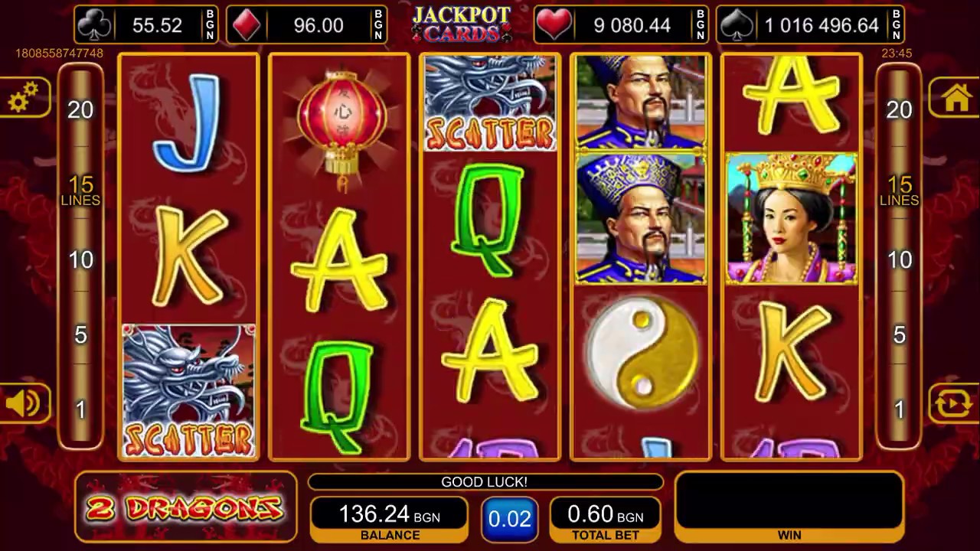Tap the yin-yang symbol on reels
980x551 pixels.
[x=642, y=353]
